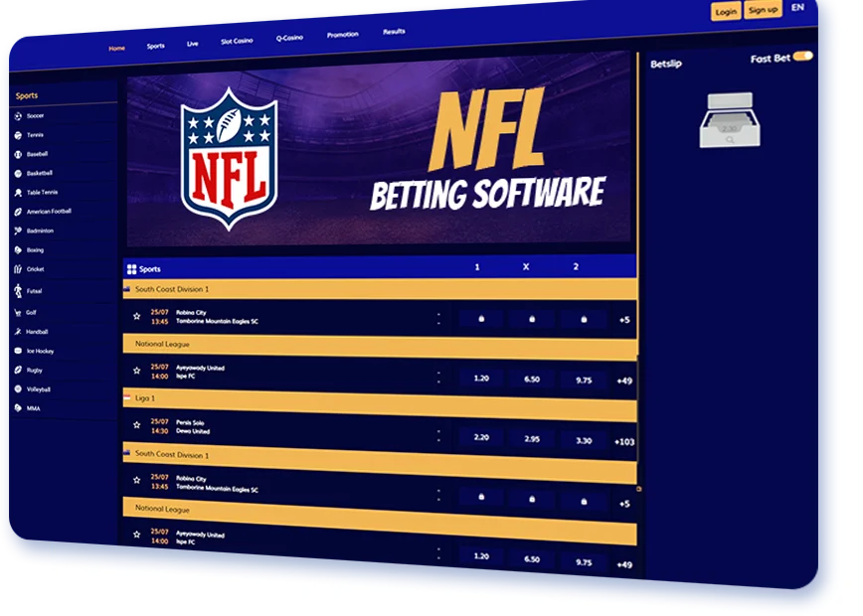Viewport: 863px width, 616px height.
Task: Open Soccer via its ball icon
Action: (x=18, y=116)
